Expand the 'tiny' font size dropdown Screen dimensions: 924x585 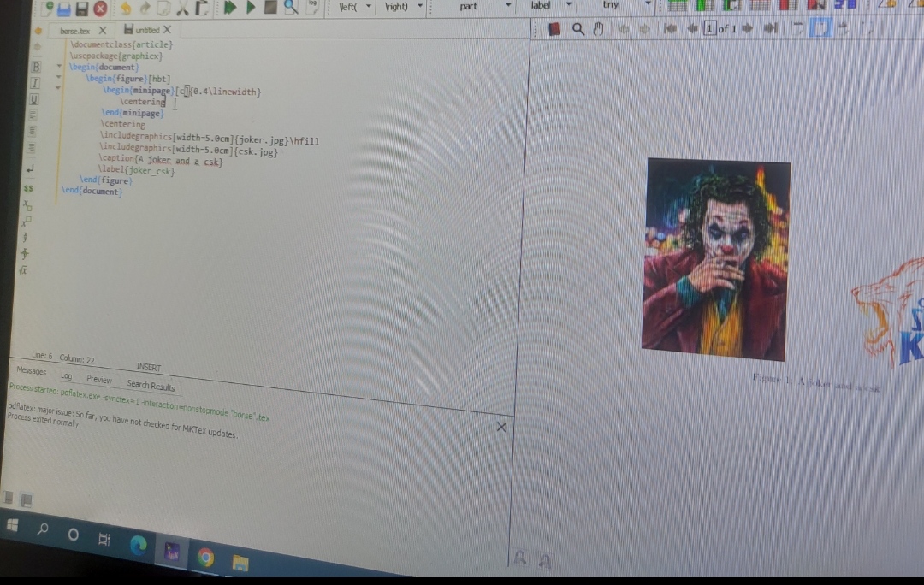click(647, 5)
